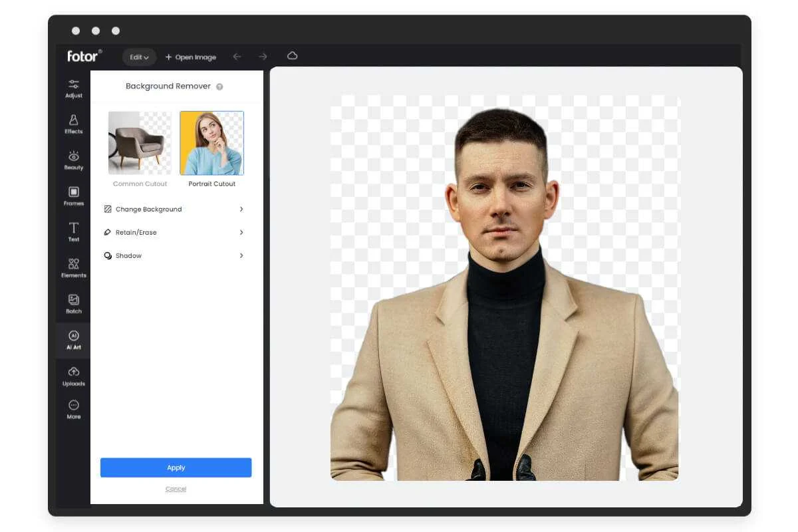Select the Effects tool icon
This screenshot has width=798, height=532.
73,124
